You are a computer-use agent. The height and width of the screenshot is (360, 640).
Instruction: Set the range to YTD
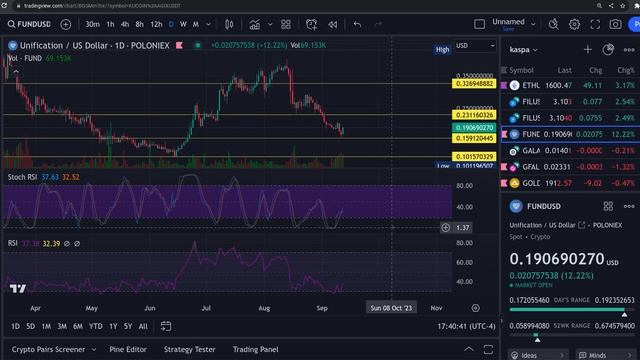click(x=96, y=326)
